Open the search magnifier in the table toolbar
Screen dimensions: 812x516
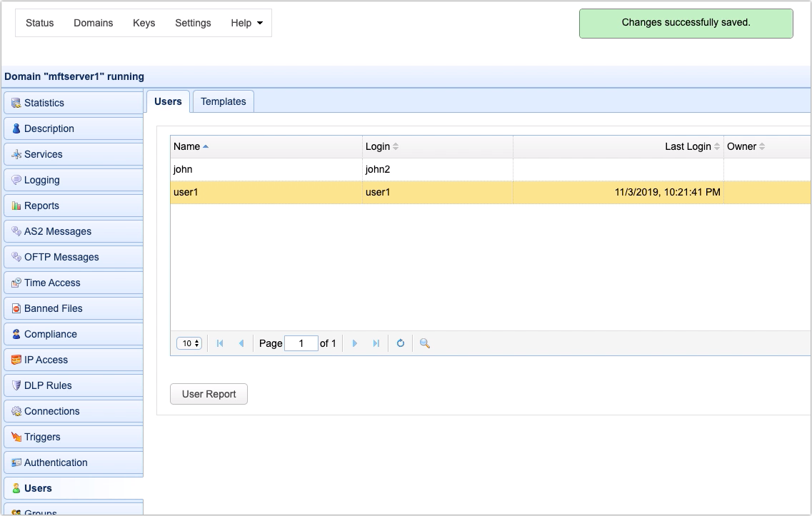423,343
